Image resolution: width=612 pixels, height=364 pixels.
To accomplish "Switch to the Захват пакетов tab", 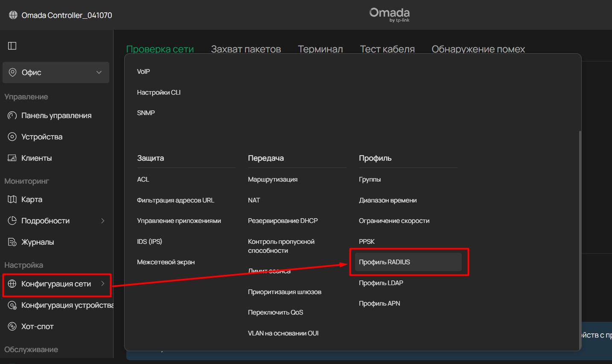I will click(246, 49).
